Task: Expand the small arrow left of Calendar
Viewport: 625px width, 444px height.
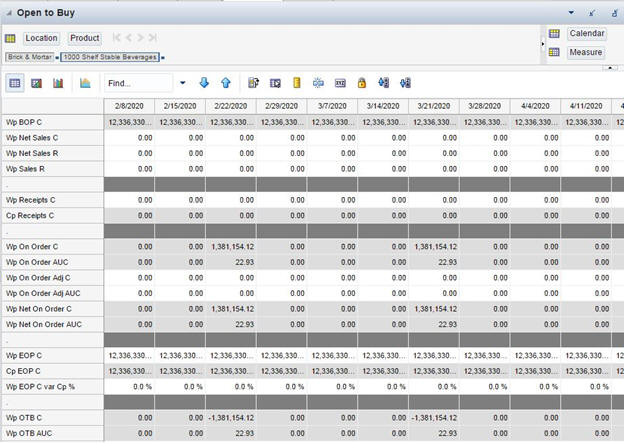Action: tap(542, 43)
